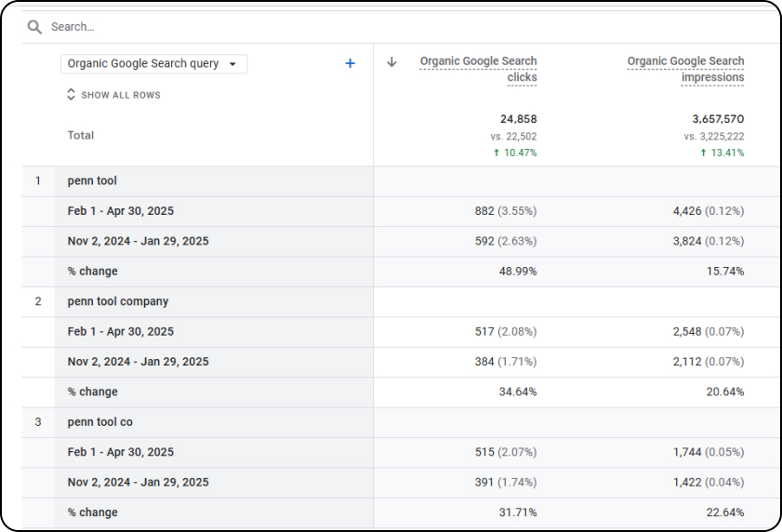This screenshot has width=782, height=532.
Task: Click impressions value 2,112 (0.07%)
Action: click(x=709, y=362)
